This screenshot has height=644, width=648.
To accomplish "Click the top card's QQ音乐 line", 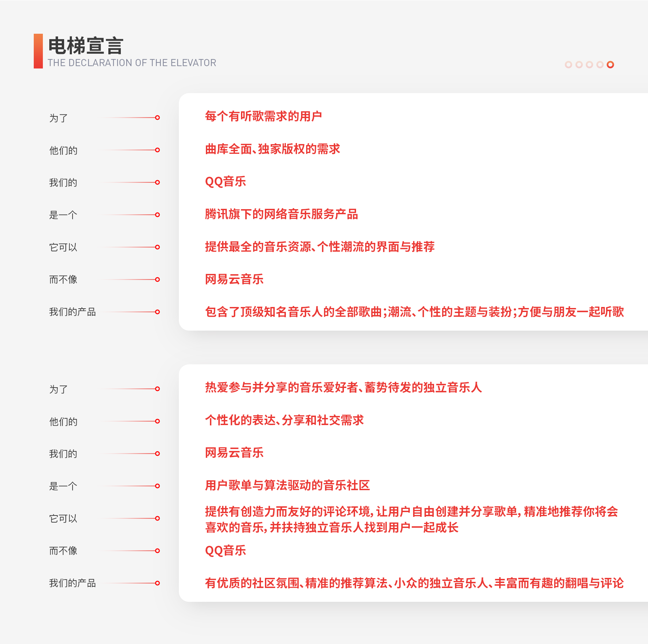I will (225, 181).
